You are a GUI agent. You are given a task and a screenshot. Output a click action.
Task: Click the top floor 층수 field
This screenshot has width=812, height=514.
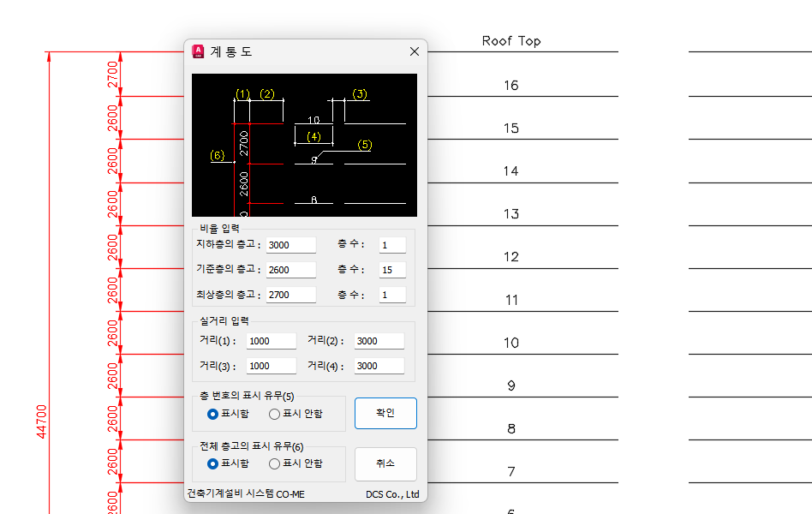[392, 295]
